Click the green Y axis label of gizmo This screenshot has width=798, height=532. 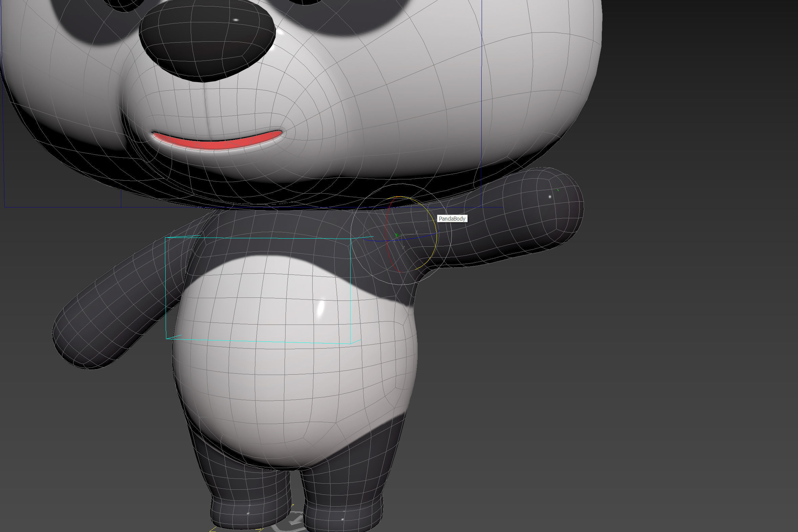(396, 236)
